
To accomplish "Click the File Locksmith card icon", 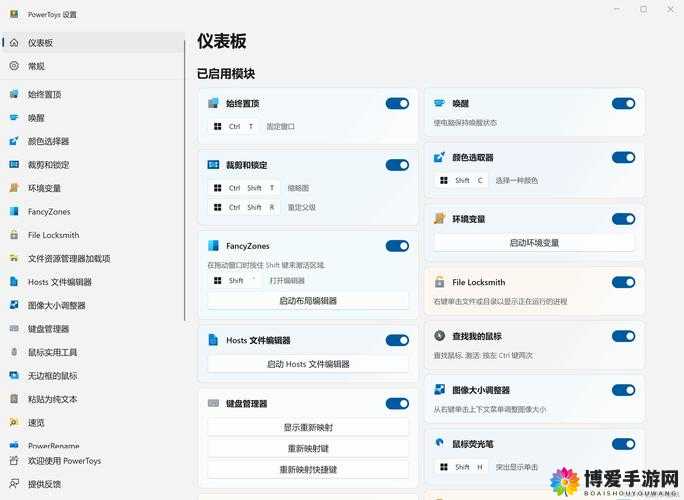I will (x=440, y=282).
